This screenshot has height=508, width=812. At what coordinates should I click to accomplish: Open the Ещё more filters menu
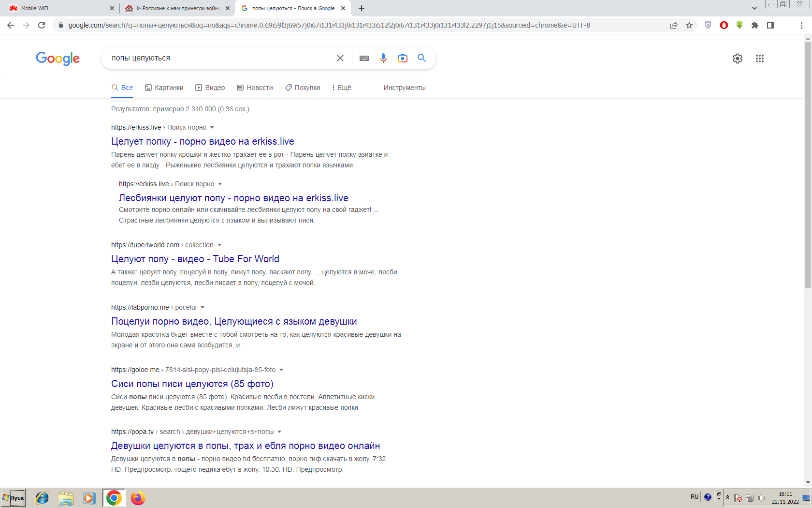click(x=341, y=88)
